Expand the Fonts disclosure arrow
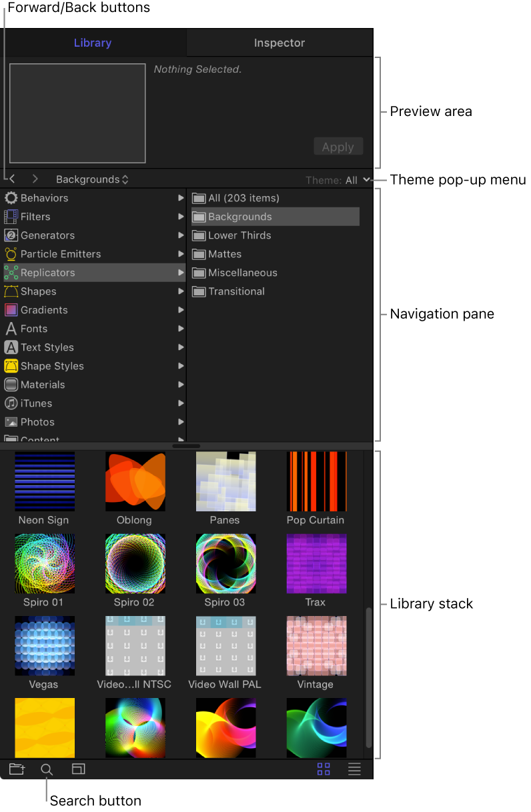531x812 pixels. tap(181, 329)
